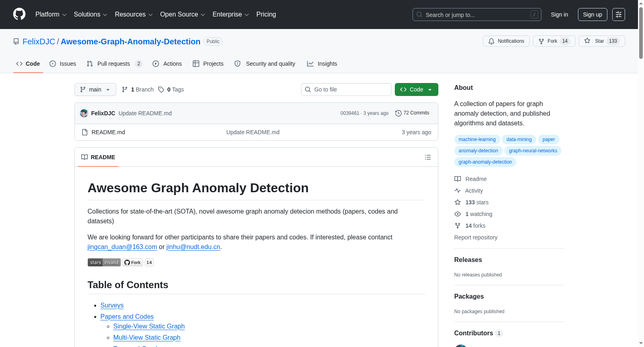Viewport: 644px width, 347px height.
Task: Open the jingcan_duan@163.com email link
Action: coord(122,247)
